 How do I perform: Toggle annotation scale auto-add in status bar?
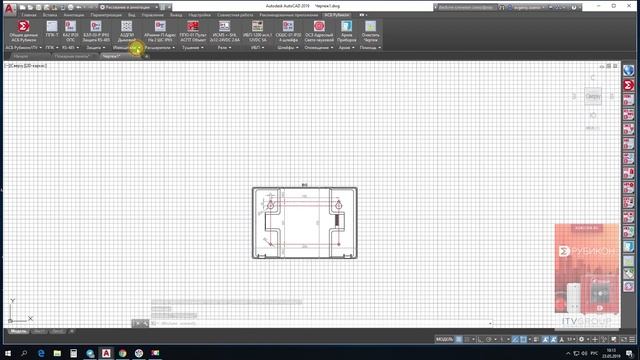(553, 340)
